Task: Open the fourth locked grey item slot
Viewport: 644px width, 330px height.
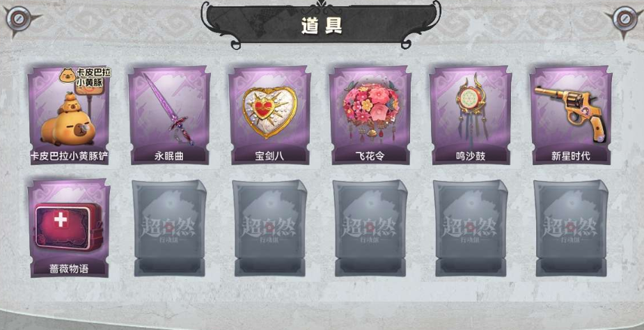Action: [x=470, y=228]
